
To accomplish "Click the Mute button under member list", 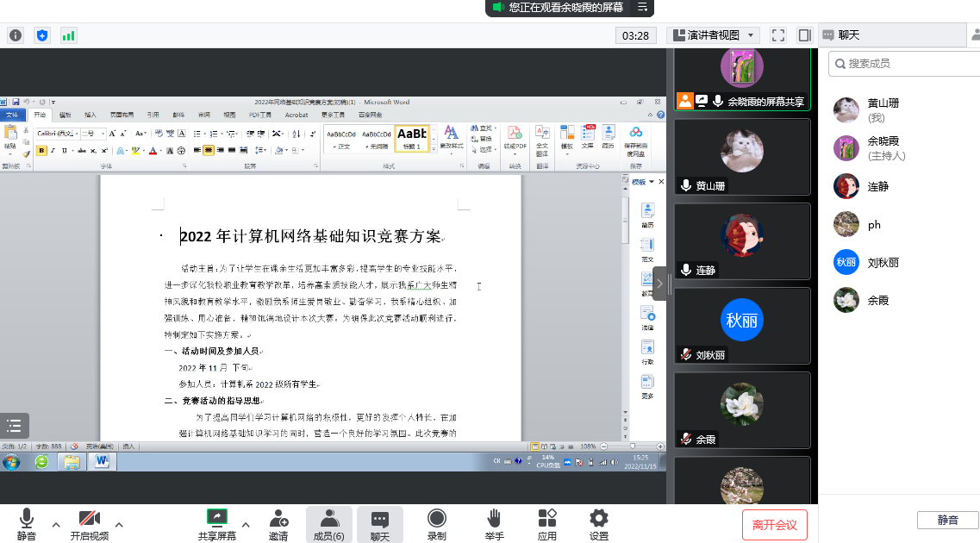I will click(x=947, y=520).
